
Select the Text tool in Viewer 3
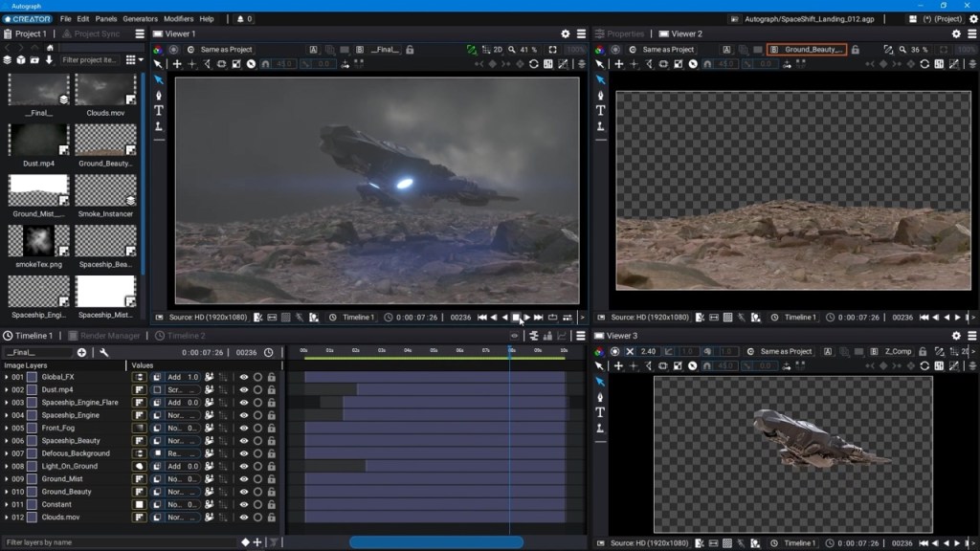600,412
